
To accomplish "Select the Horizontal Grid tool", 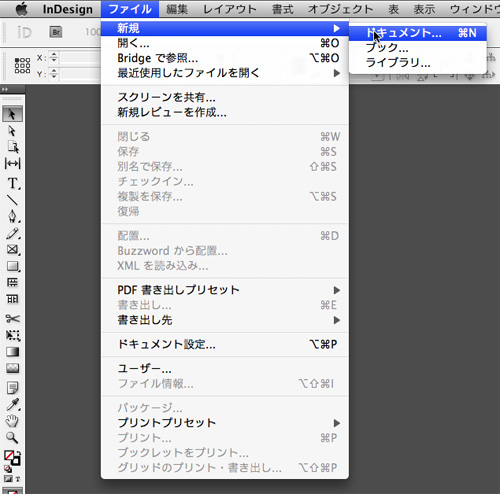I will click(13, 283).
